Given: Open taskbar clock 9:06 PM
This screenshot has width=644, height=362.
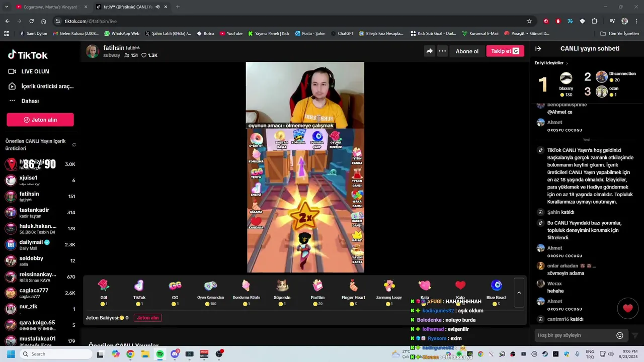Looking at the screenshot, I should point(630,354).
